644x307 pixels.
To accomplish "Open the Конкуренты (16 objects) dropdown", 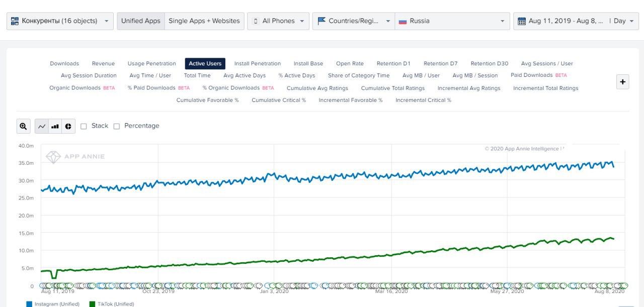I will [x=60, y=21].
